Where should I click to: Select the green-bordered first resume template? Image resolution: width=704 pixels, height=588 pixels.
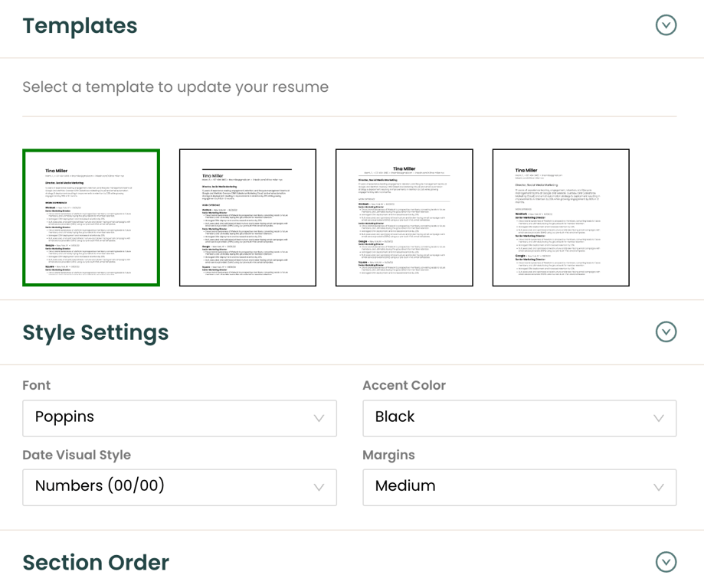(91, 217)
